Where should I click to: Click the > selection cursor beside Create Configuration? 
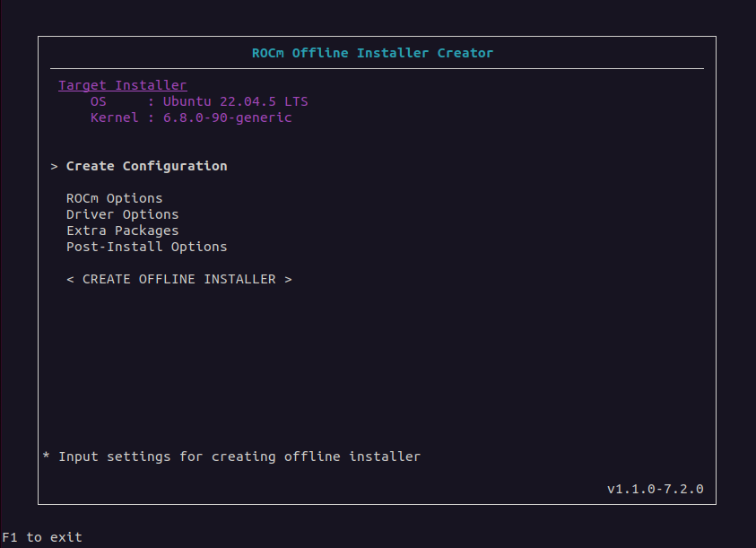[55, 166]
